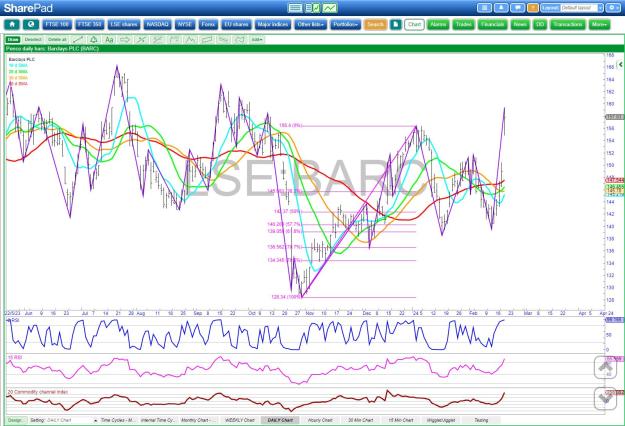The height and width of the screenshot is (426, 625).
Task: Click the scroll up arrow button
Action: pyautogui.click(x=605, y=368)
